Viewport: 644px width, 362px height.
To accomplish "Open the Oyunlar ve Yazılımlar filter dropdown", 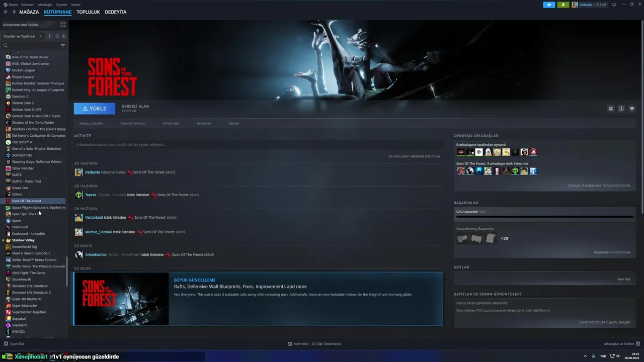I will [x=23, y=36].
